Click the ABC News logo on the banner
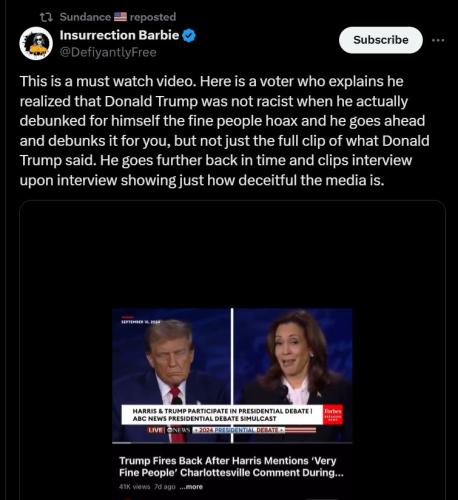The width and height of the screenshot is (458, 500). coord(179,430)
